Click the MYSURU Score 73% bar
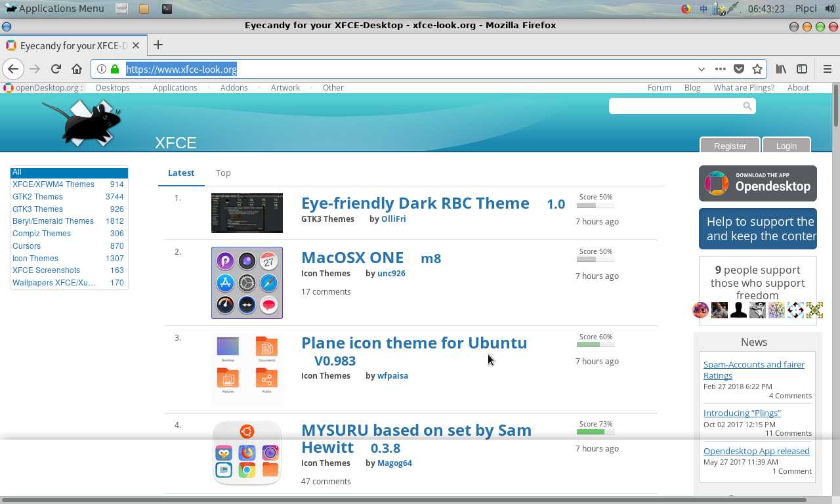 pyautogui.click(x=595, y=432)
